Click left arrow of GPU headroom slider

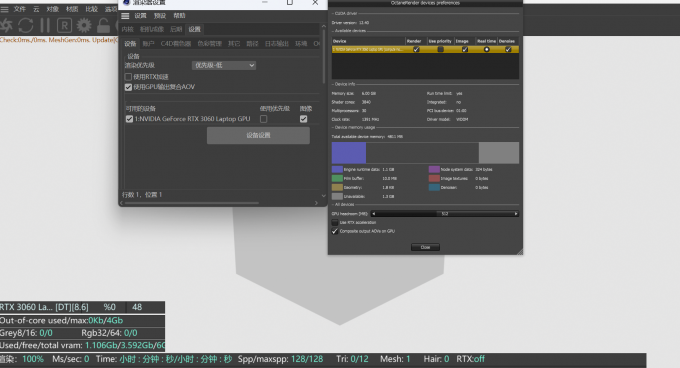click(373, 214)
